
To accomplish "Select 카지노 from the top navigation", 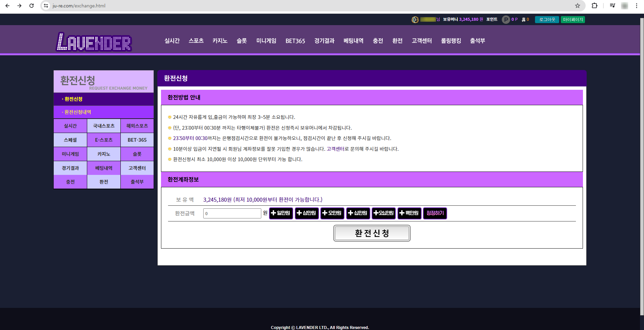I will 220,41.
